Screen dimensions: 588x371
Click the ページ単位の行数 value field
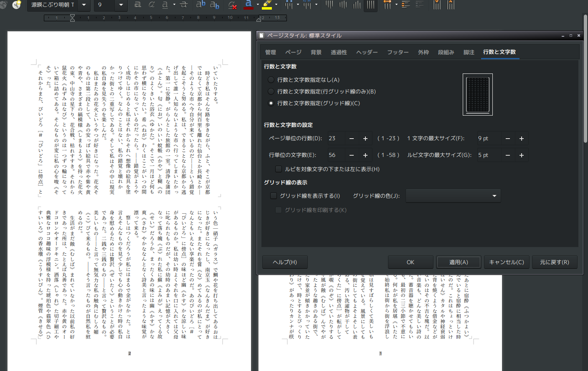(336, 139)
